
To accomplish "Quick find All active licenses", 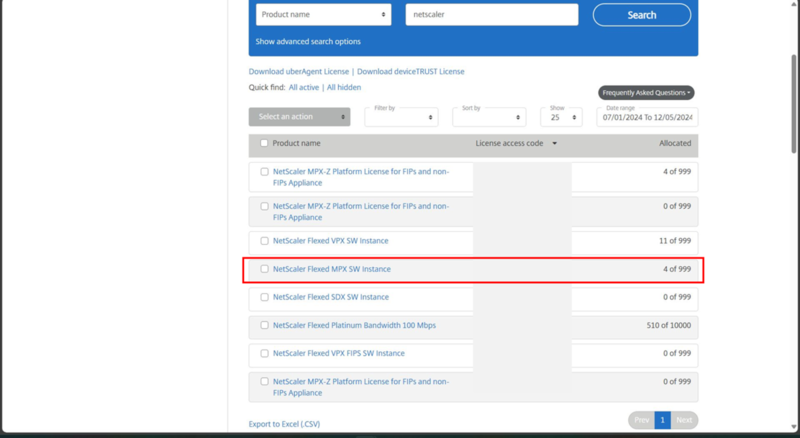I will (304, 87).
